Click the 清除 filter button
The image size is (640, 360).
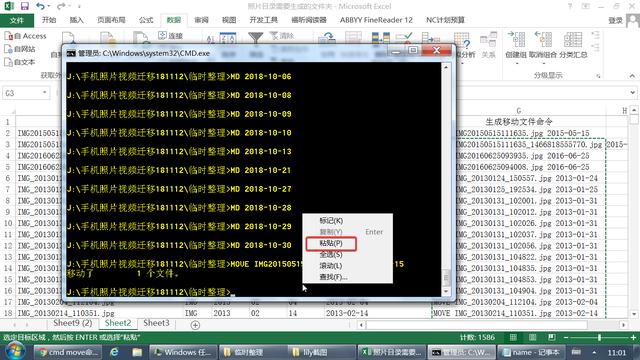[282, 36]
